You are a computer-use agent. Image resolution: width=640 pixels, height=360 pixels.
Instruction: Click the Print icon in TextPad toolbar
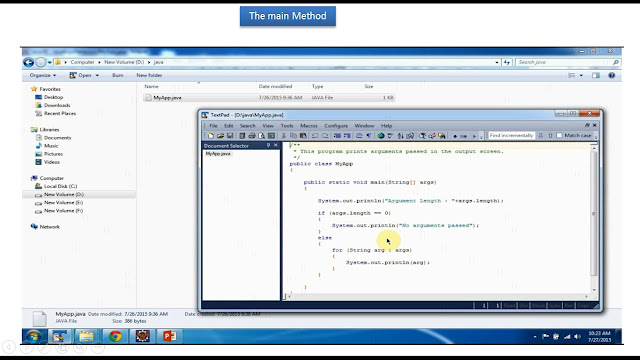tap(252, 136)
